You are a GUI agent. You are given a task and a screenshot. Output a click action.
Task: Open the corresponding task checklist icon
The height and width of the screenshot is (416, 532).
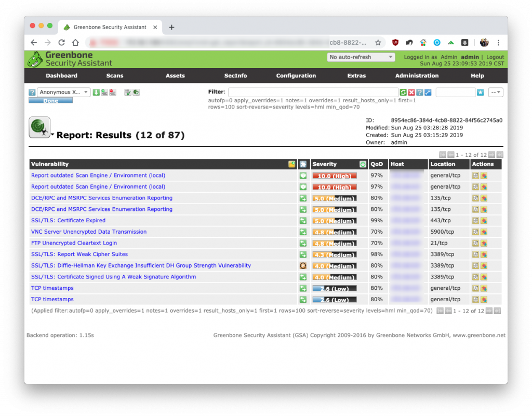tap(128, 92)
